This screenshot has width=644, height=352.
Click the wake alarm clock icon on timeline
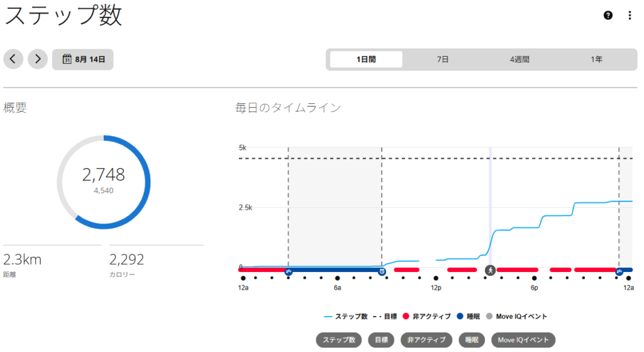[382, 271]
